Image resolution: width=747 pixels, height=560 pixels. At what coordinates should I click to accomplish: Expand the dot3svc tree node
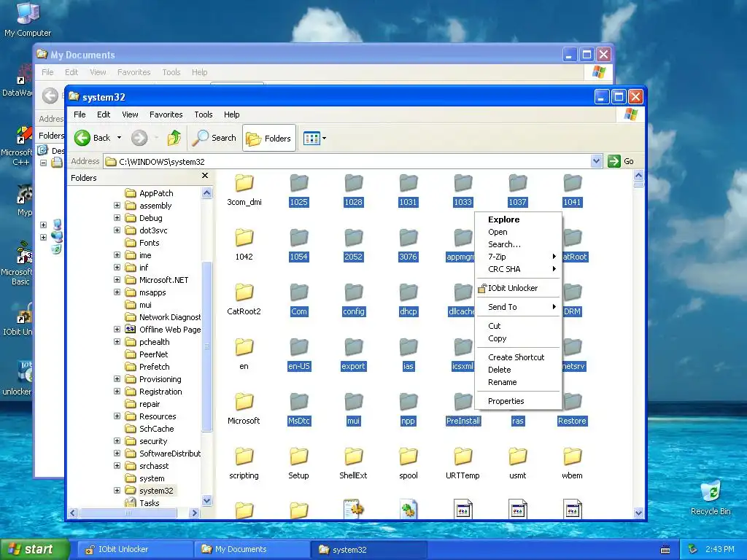pyautogui.click(x=117, y=230)
